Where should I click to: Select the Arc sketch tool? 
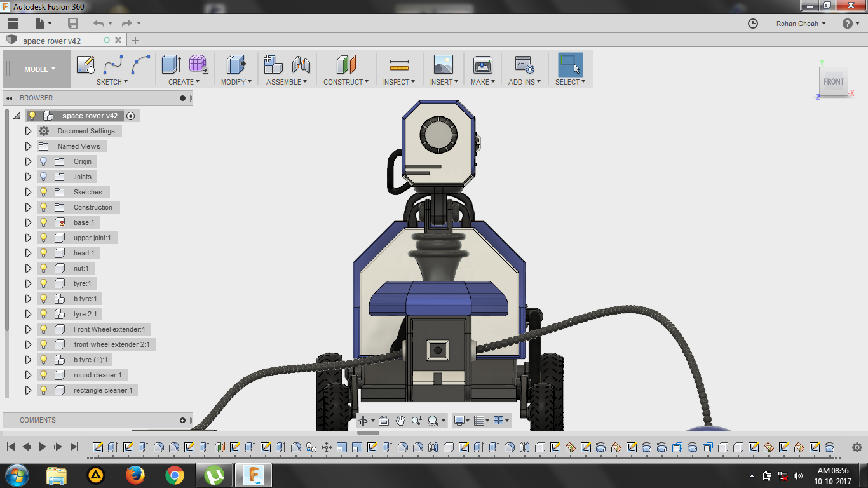(x=140, y=65)
